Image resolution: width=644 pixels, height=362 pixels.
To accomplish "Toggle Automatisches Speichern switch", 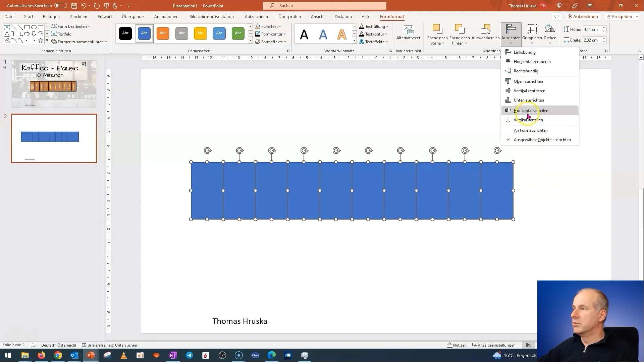I will point(60,6).
